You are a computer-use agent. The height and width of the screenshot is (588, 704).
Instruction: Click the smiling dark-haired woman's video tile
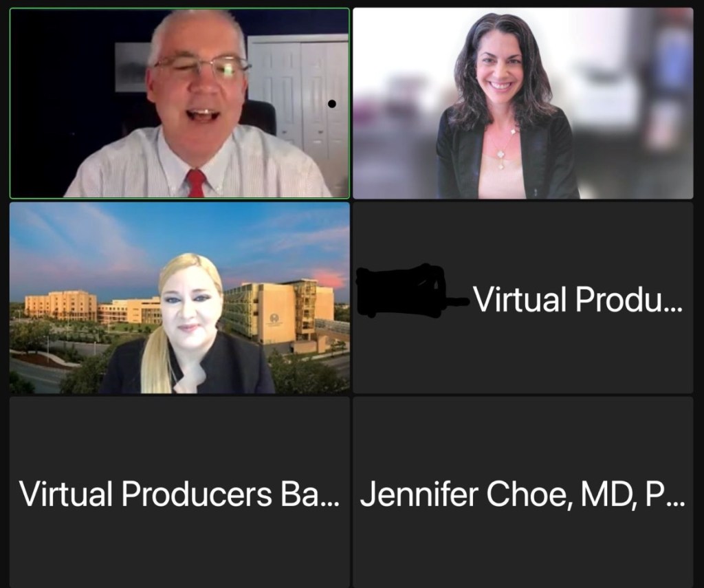523,103
